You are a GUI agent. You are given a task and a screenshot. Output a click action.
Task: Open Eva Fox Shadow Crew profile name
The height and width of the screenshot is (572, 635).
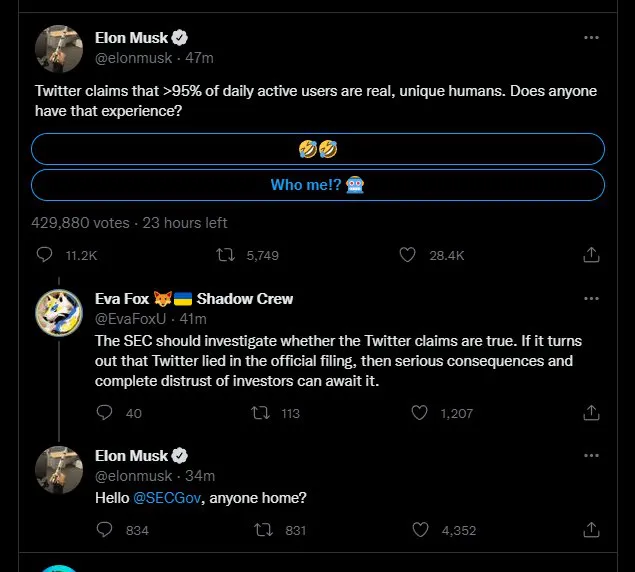coord(194,299)
